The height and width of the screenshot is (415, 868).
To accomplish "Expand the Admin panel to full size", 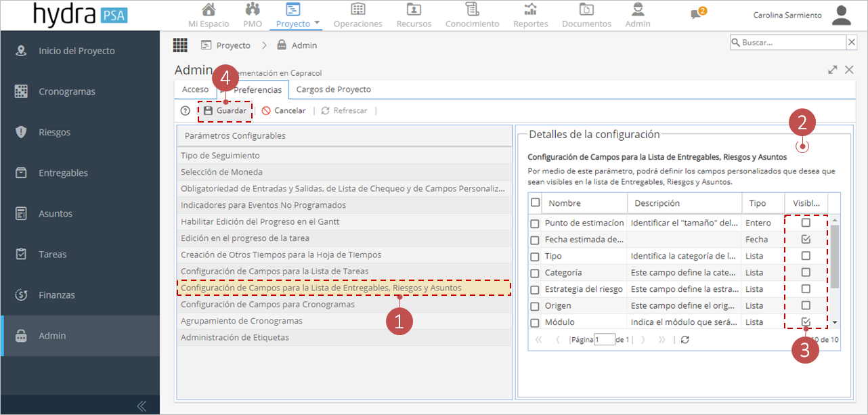I will 833,70.
